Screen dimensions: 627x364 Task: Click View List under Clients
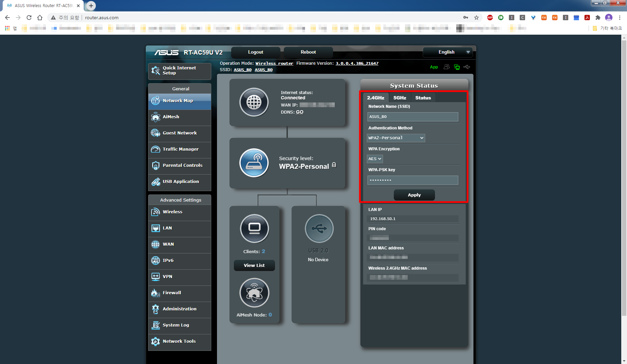pos(254,265)
